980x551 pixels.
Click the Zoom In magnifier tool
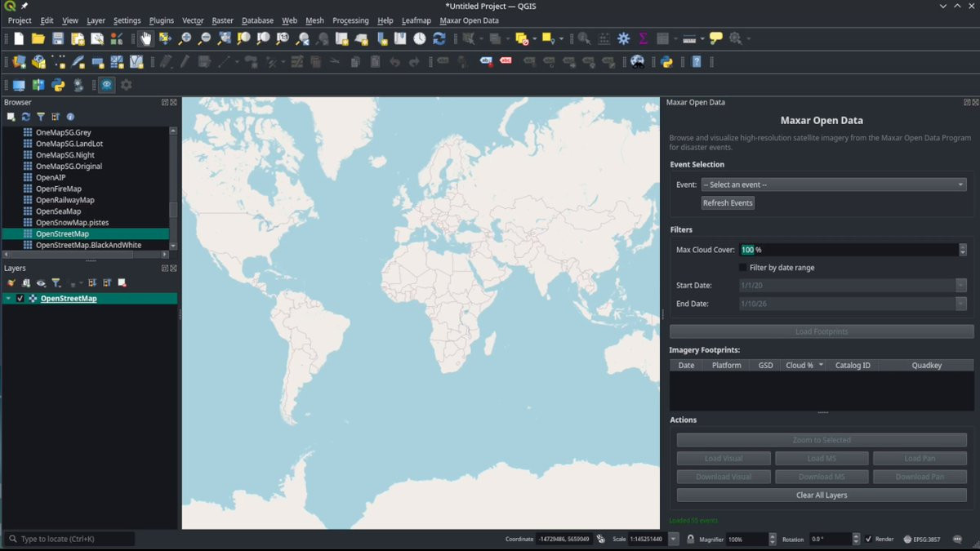point(185,38)
